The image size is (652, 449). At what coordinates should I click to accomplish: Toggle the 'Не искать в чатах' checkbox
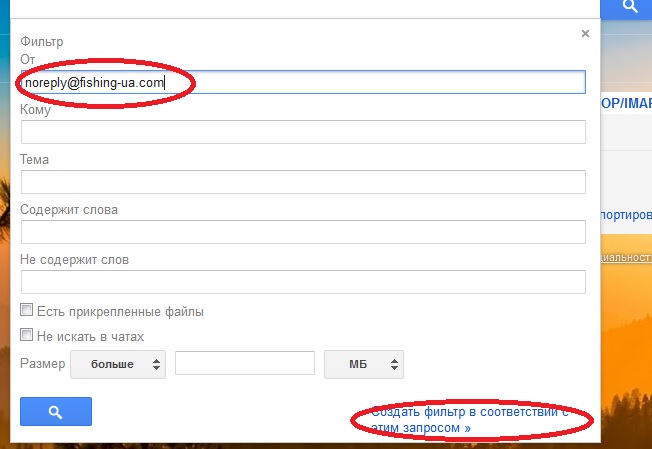[27, 336]
